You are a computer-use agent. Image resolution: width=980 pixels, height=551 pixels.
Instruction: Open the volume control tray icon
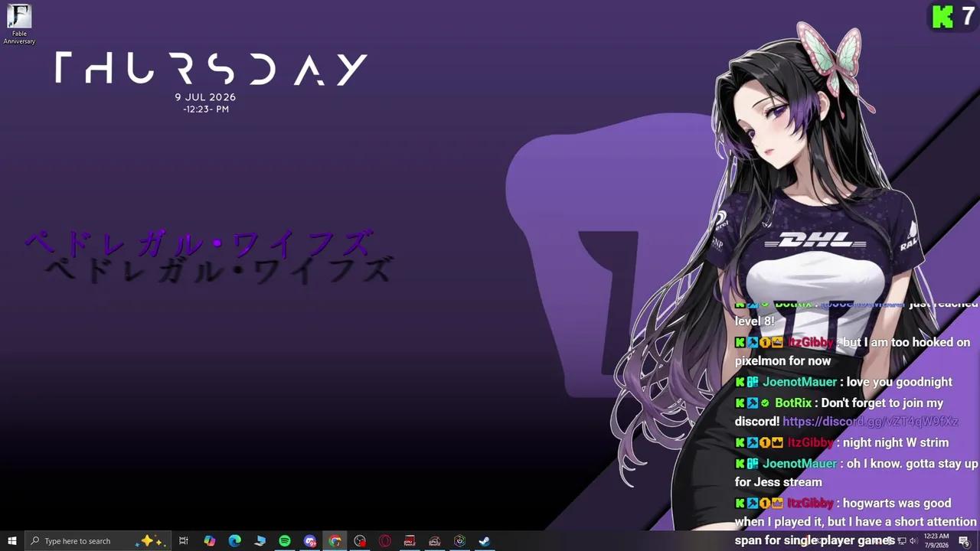[913, 541]
